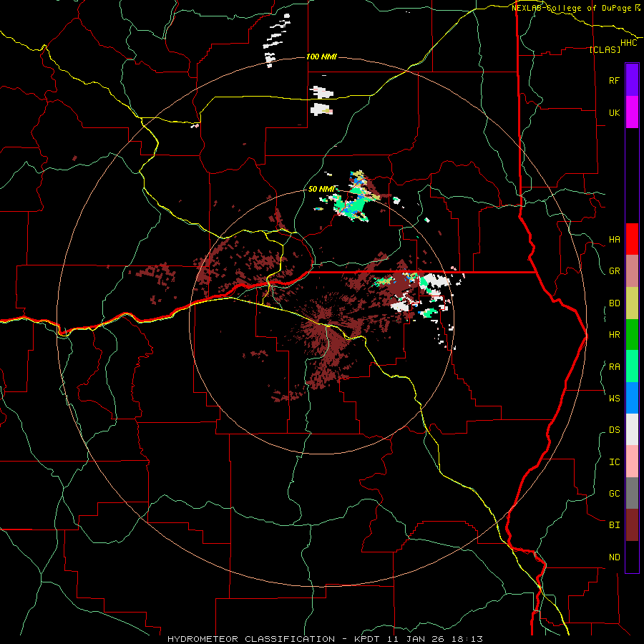Click the 'HHC' product code text
This screenshot has width=644, height=644.
628,43
